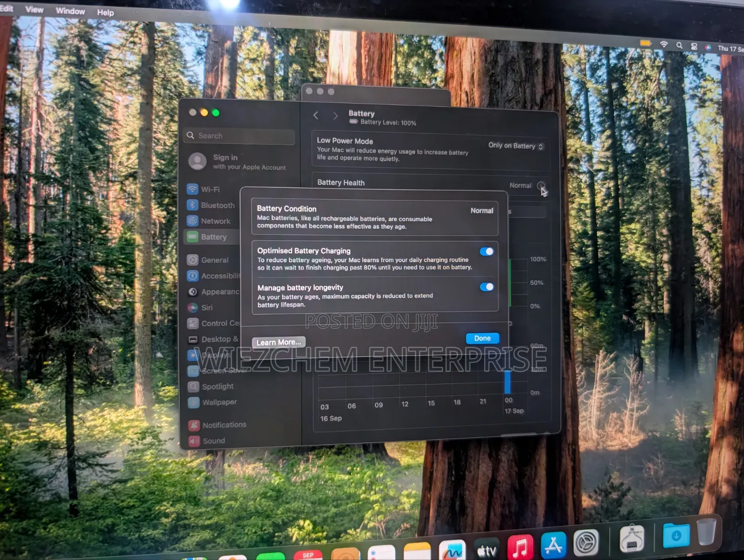Open the System Information icon in the Dock
This screenshot has width=744, height=560.
pyautogui.click(x=632, y=538)
